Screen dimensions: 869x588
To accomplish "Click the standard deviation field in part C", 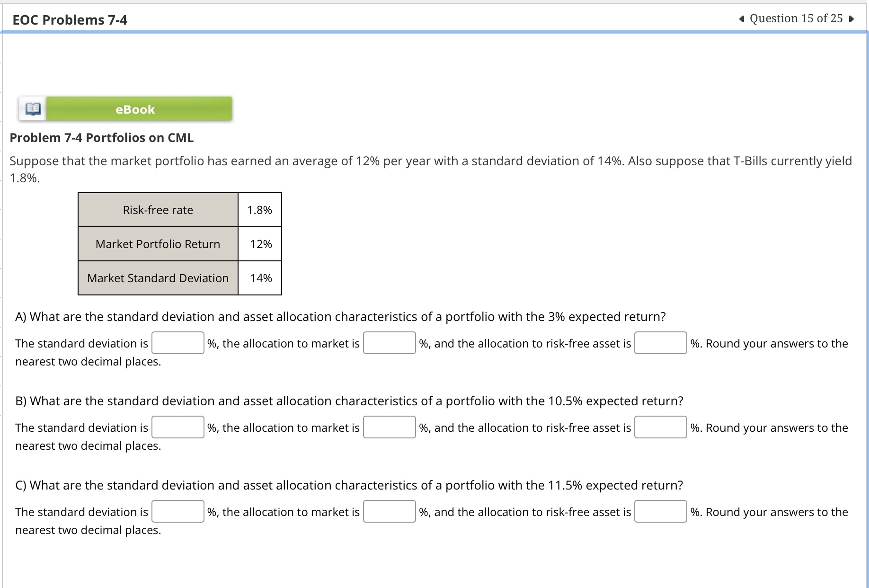I will pyautogui.click(x=177, y=511).
